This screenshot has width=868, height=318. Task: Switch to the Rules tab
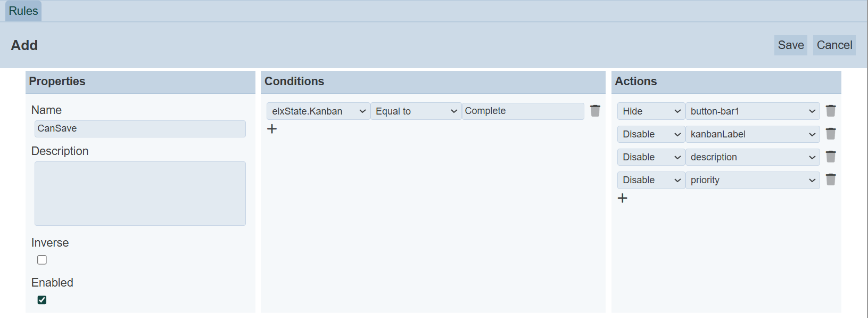pyautogui.click(x=23, y=11)
